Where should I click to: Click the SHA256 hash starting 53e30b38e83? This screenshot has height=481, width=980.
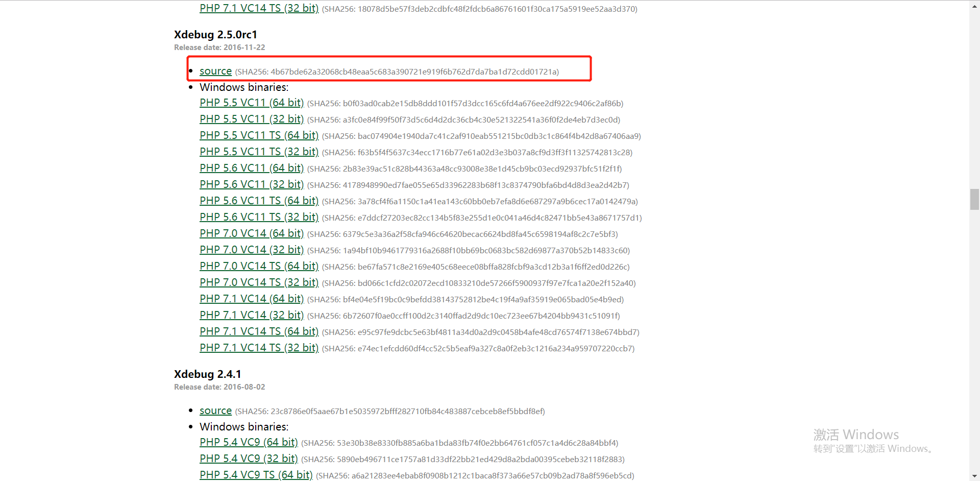tap(460, 443)
